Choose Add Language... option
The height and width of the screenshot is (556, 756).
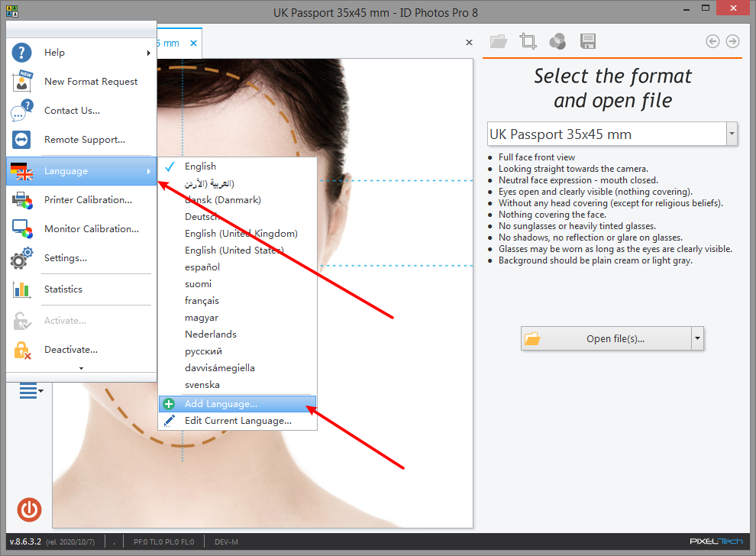coord(237,404)
